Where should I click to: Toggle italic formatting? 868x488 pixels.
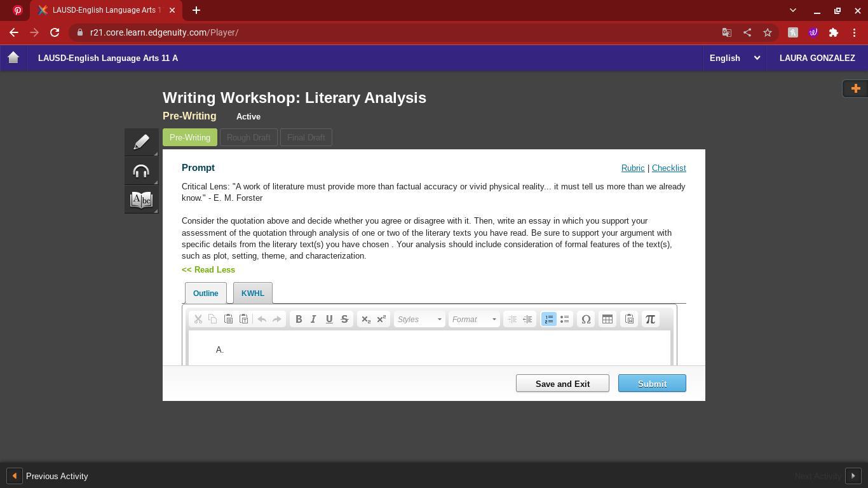click(313, 319)
